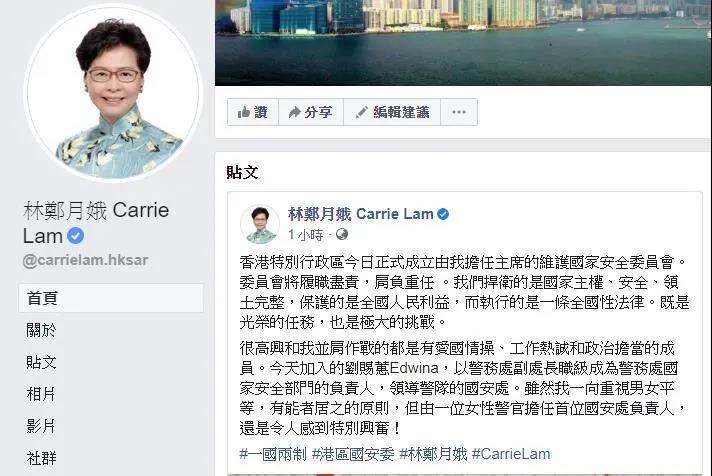Click the thumbs-up 讚 like button

pos(253,112)
